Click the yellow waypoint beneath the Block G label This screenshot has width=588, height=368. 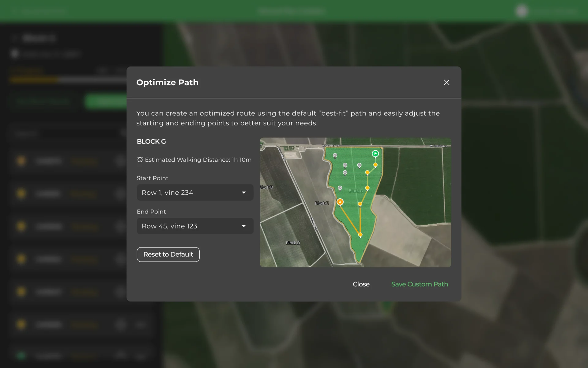pos(360,204)
